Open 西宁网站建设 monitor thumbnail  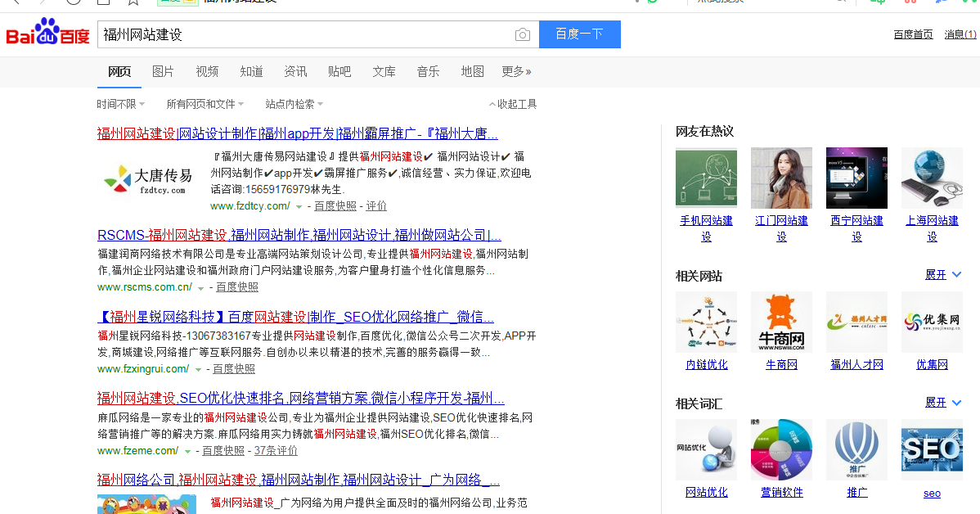pos(856,178)
